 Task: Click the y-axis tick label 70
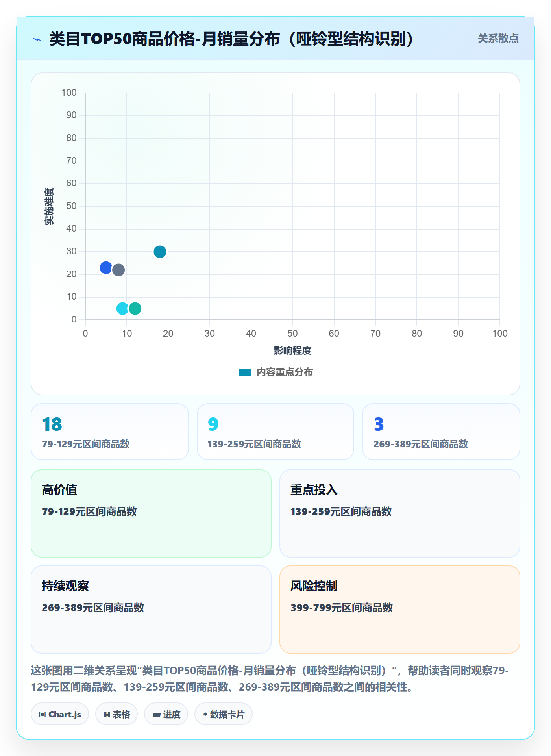pos(71,161)
